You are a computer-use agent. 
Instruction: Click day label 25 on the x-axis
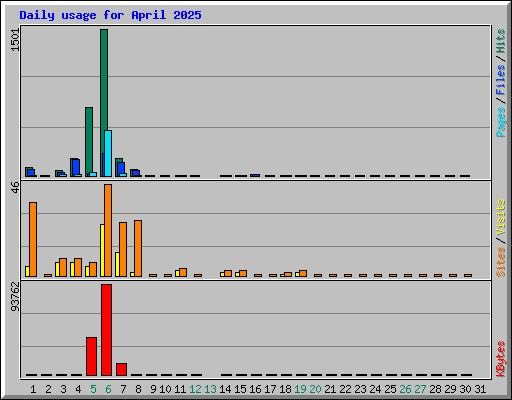tap(390, 389)
